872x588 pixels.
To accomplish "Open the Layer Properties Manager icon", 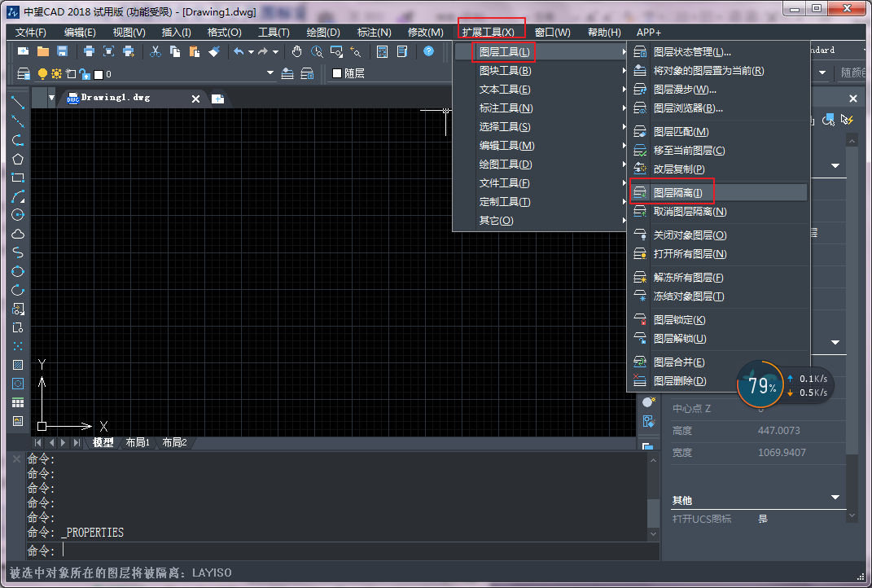I will (x=24, y=73).
